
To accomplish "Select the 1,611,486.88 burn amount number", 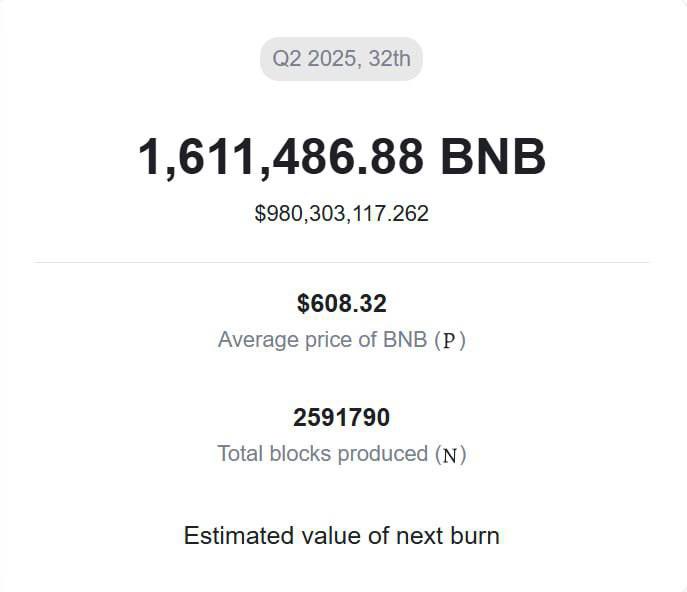I will click(x=281, y=157).
